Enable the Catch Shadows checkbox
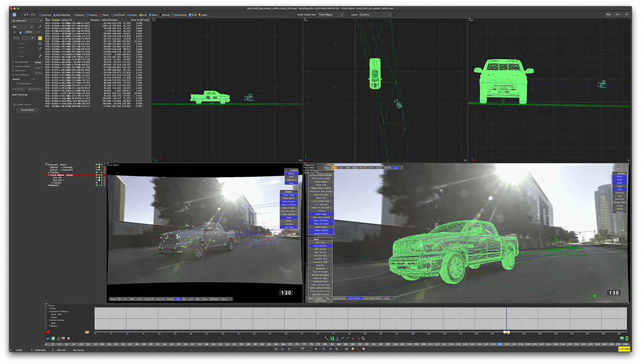 point(13,66)
